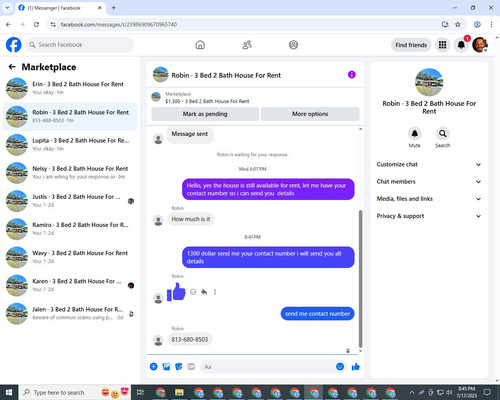Open more actions plus icon
500x400 pixels.
click(x=154, y=367)
